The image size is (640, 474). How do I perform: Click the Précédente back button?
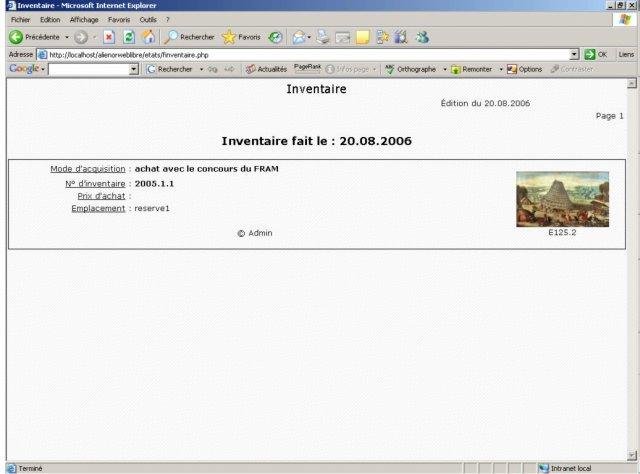(35, 37)
